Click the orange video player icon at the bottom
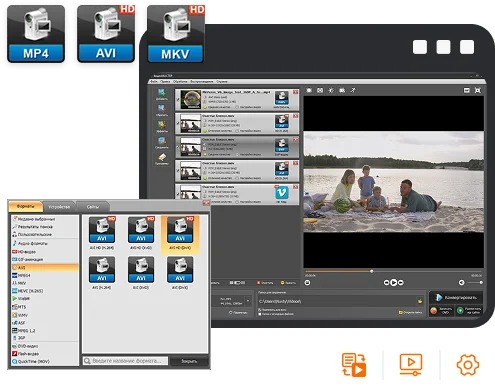The height and width of the screenshot is (392, 495). 411,364
